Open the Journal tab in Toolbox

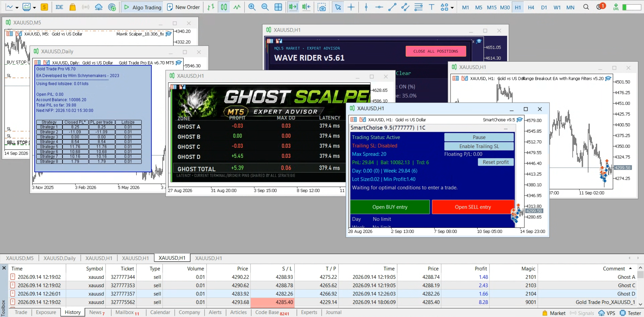pos(334,312)
